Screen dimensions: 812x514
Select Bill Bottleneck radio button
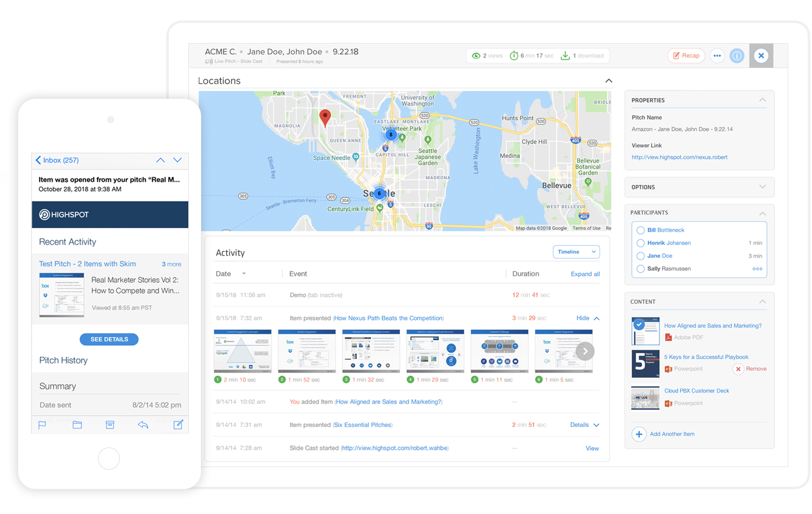point(640,230)
